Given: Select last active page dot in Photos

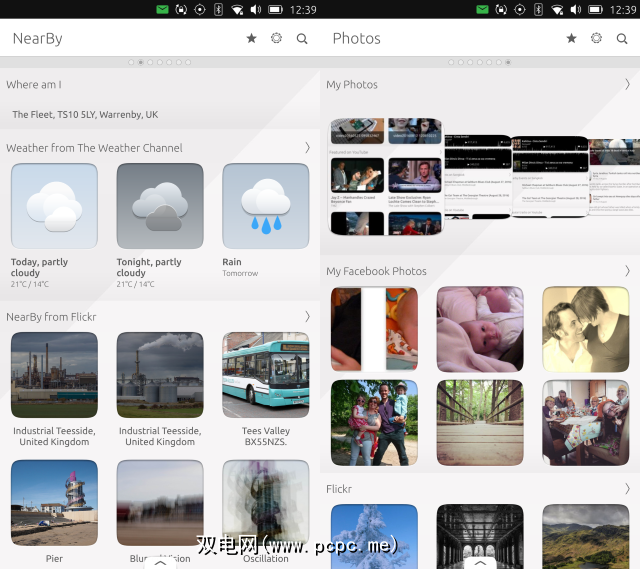Looking at the screenshot, I should click(x=508, y=62).
